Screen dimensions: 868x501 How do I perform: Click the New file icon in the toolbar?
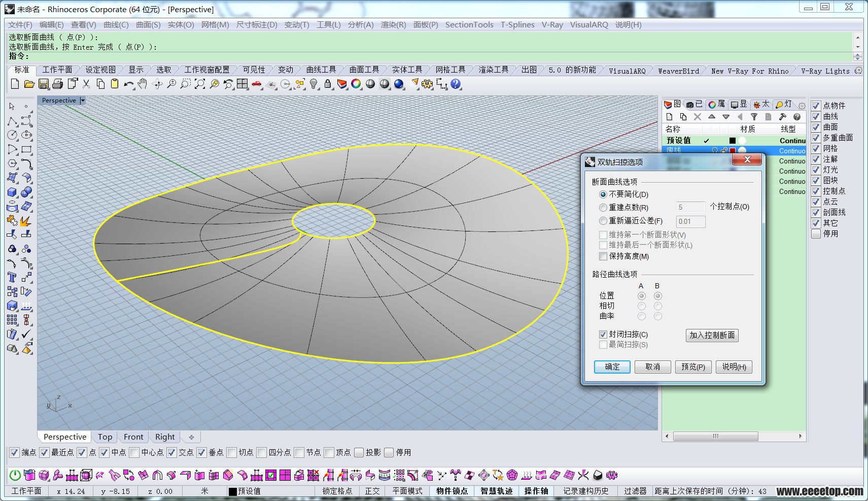coord(15,84)
